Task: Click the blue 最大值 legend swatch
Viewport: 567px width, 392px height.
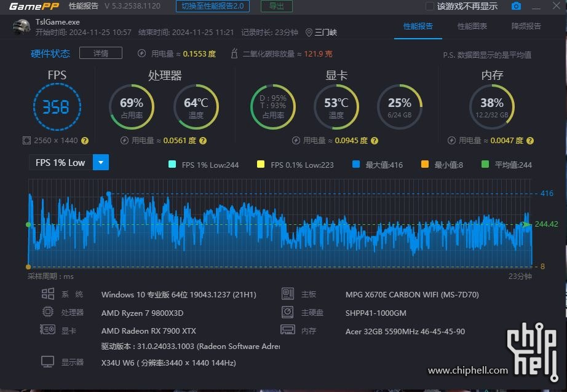Action: 356,165
